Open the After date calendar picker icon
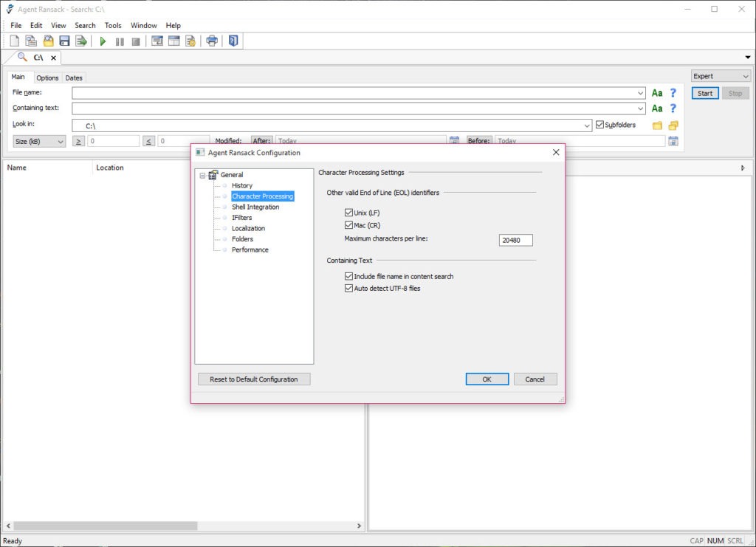 tap(454, 140)
